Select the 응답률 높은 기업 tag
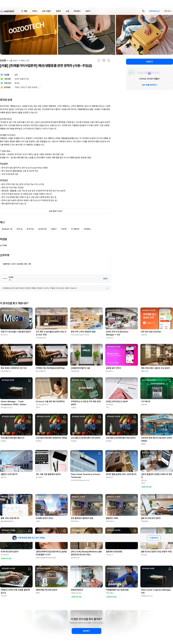The height and width of the screenshot is (644, 173). coord(7,229)
